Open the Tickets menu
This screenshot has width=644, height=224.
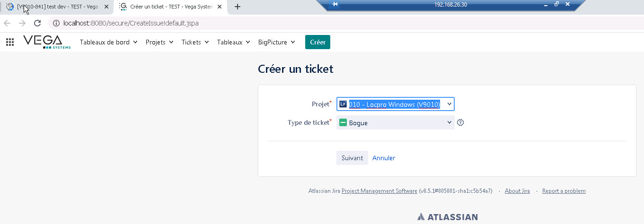(195, 42)
